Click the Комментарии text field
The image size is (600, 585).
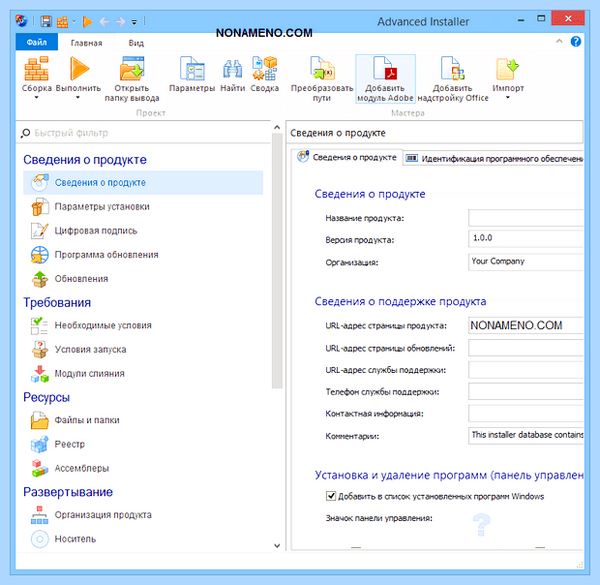pyautogui.click(x=526, y=435)
